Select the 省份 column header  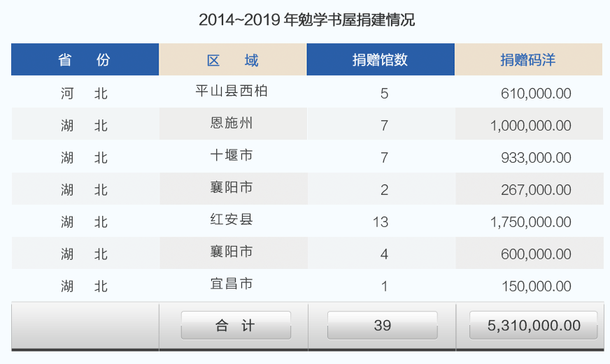coord(85,59)
